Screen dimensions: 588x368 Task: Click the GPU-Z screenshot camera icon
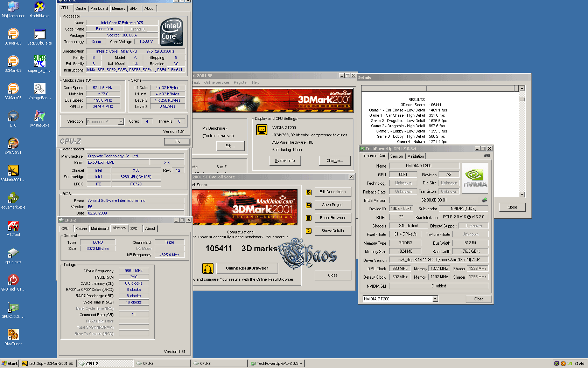[487, 156]
